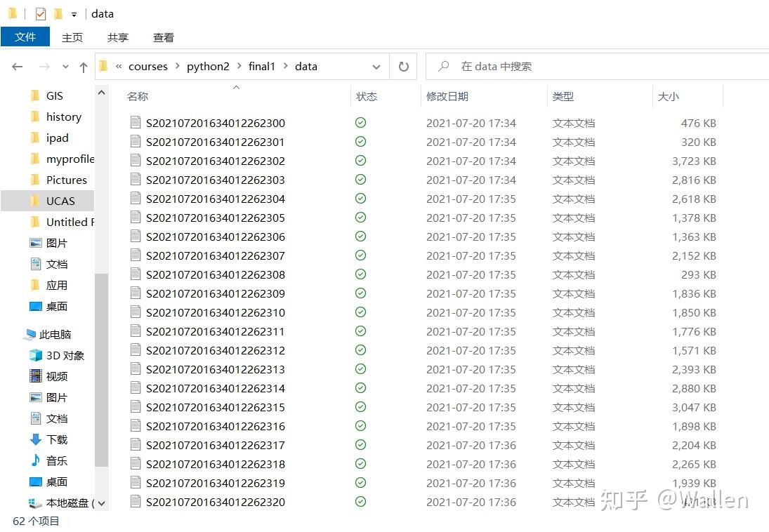
Task: Open 本地磁盘 in the navigation pane
Action: 67,503
